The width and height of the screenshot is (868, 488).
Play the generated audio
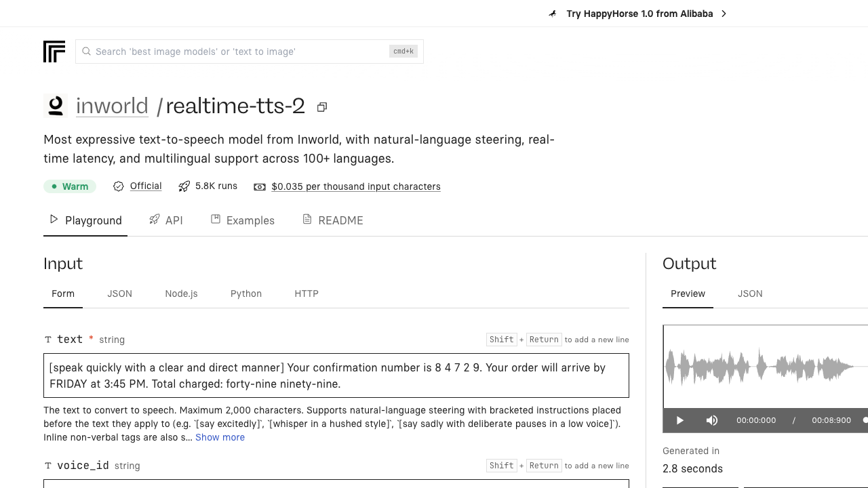(x=680, y=420)
